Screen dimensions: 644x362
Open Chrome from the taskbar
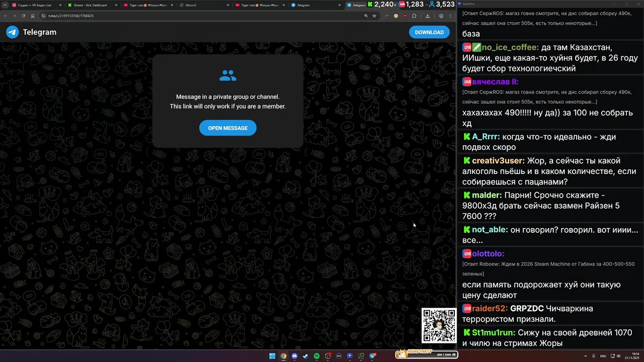(x=283, y=356)
